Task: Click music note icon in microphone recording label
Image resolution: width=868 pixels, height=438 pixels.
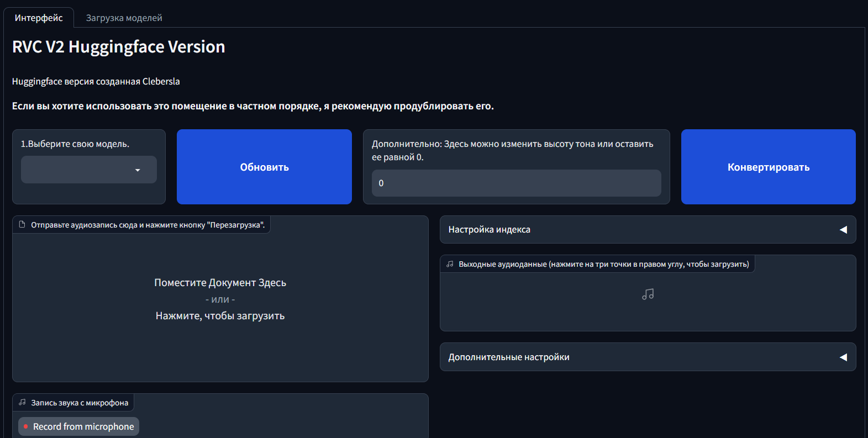Action: 22,403
